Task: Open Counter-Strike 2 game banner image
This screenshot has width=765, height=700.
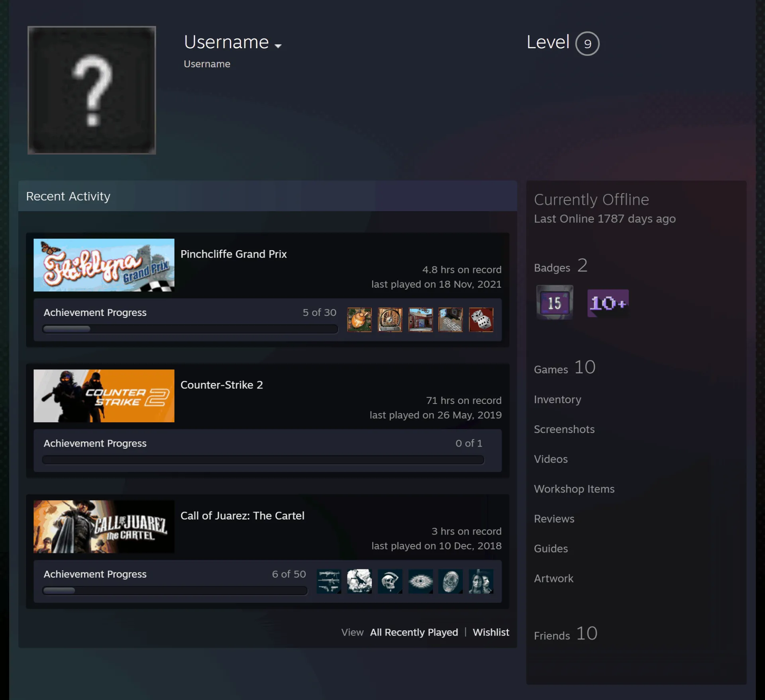Action: (104, 396)
